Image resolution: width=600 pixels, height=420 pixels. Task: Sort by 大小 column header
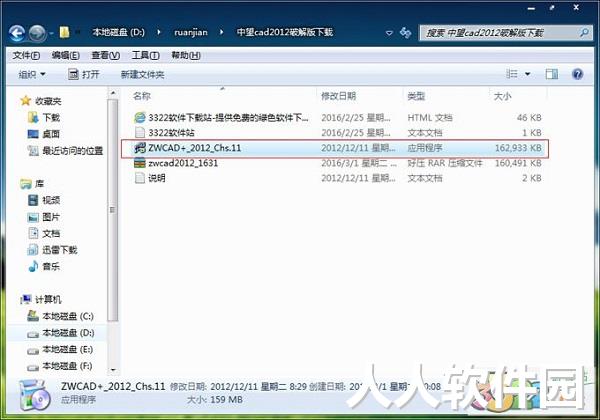coord(502,96)
